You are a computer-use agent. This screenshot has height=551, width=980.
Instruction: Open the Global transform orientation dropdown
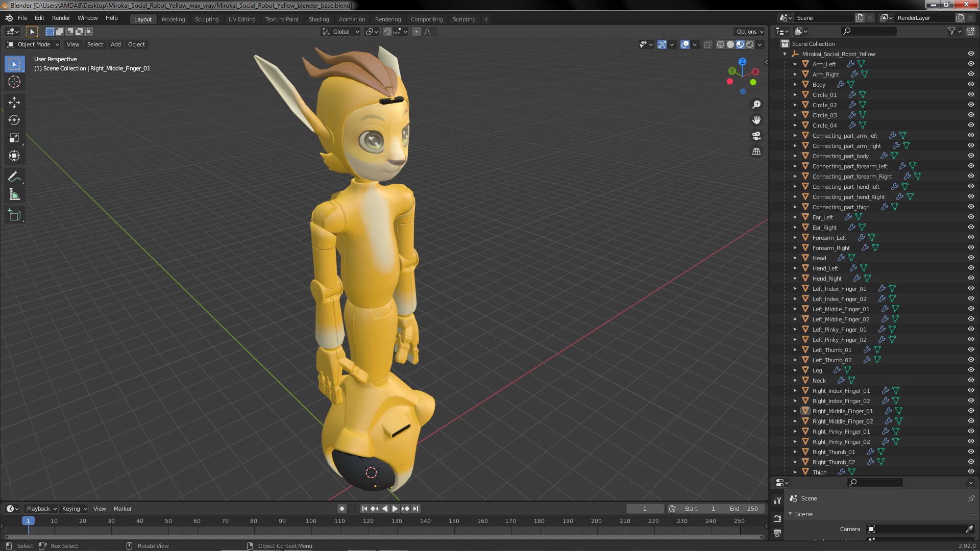coord(341,32)
